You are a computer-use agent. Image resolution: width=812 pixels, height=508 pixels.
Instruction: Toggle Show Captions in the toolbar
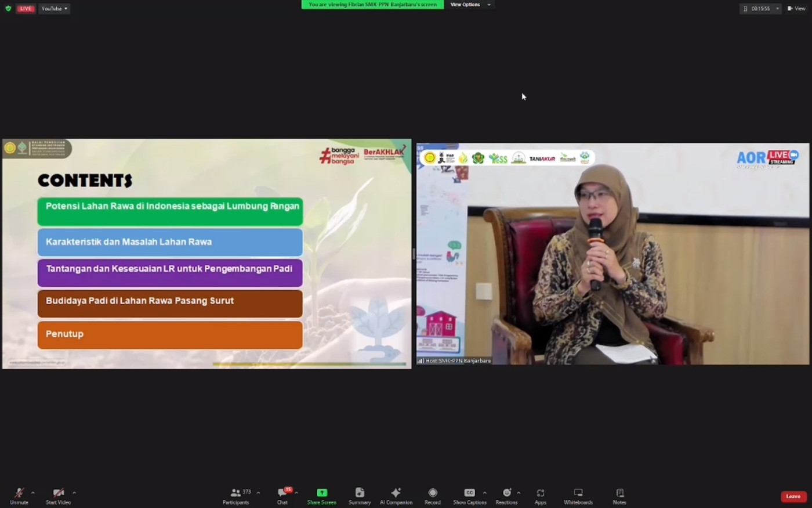(x=469, y=493)
